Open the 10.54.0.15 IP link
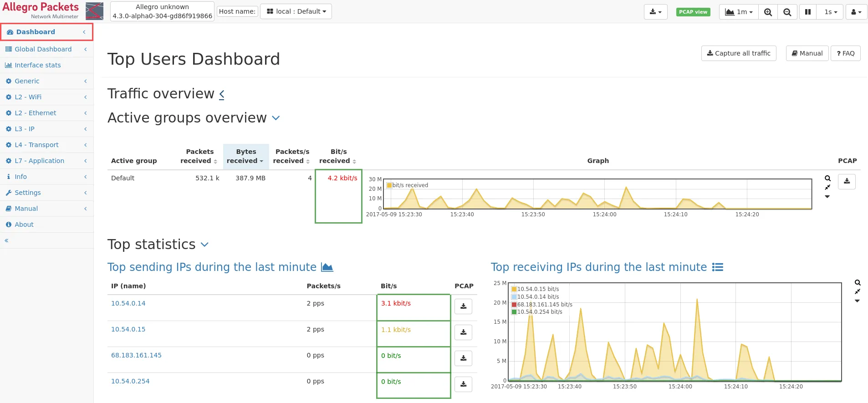Screen dimensions: 868x403 coord(128,329)
